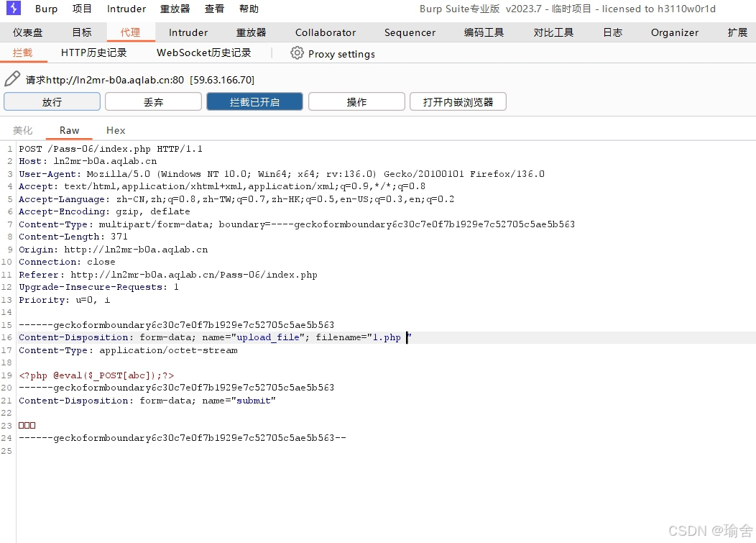The height and width of the screenshot is (543, 756).
Task: Open the 对比工具 tab
Action: point(553,32)
